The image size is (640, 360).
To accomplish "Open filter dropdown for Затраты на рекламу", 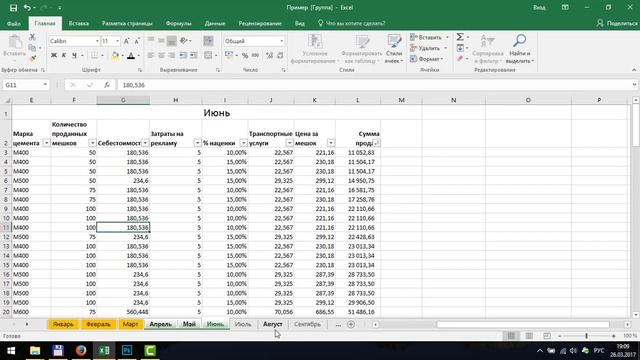I will point(198,143).
